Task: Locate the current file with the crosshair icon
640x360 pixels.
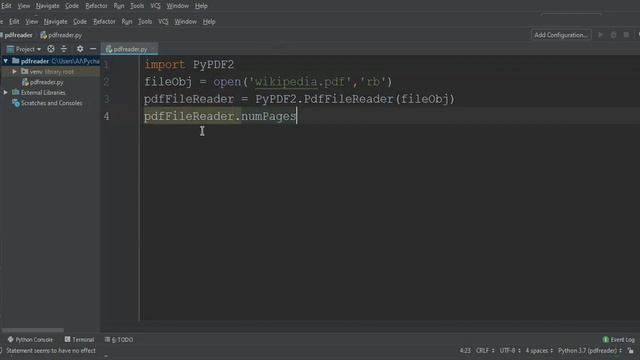Action: coord(51,49)
